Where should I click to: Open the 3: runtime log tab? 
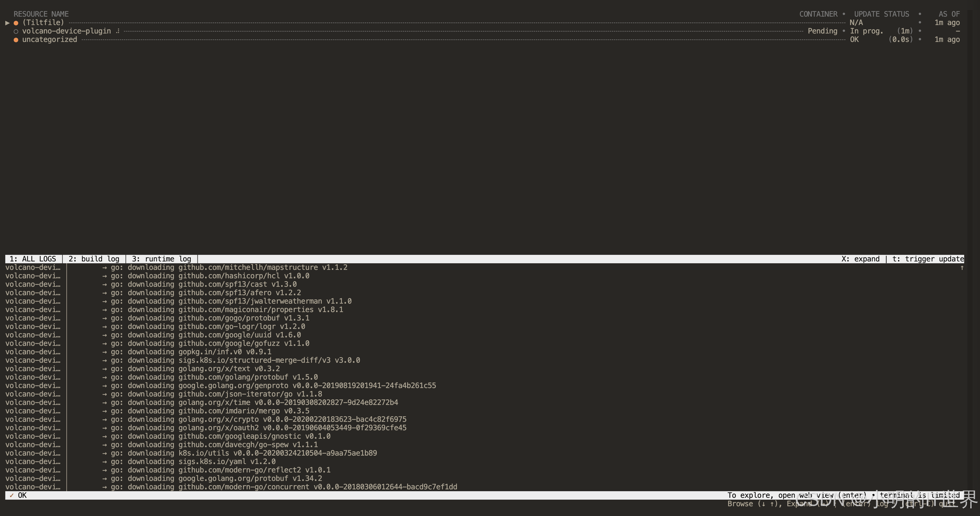coord(161,259)
